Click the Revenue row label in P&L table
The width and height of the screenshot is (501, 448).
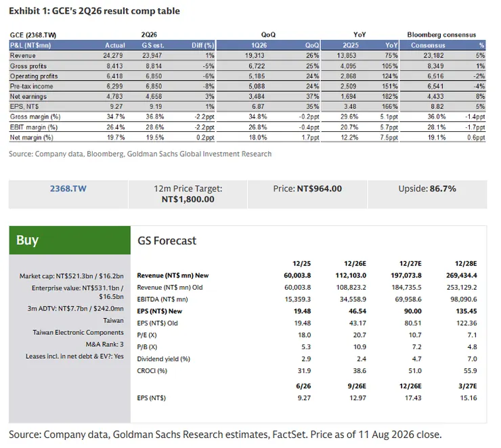point(23,55)
